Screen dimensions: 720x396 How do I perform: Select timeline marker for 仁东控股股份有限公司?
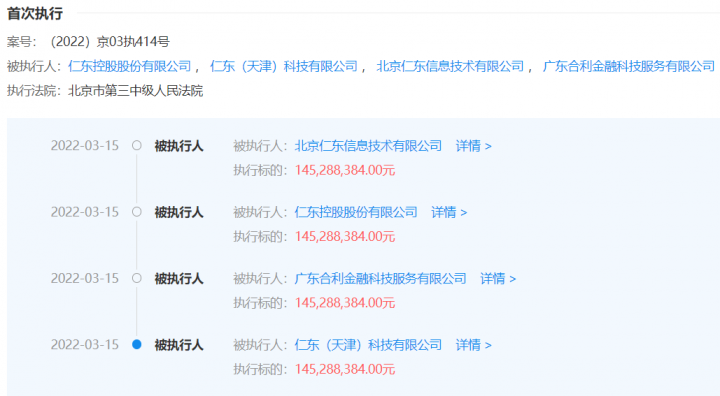tap(136, 212)
